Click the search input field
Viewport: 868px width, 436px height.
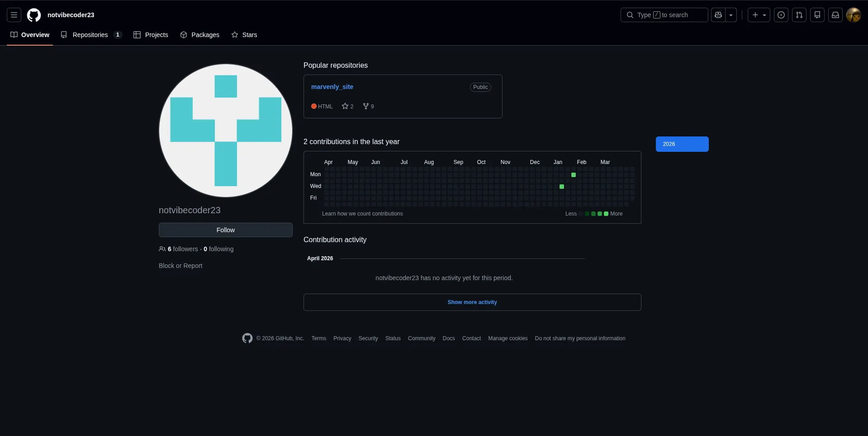[664, 15]
